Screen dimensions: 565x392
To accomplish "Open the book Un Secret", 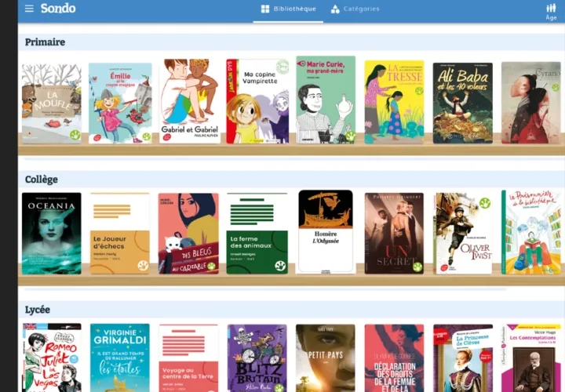I will [x=394, y=234].
